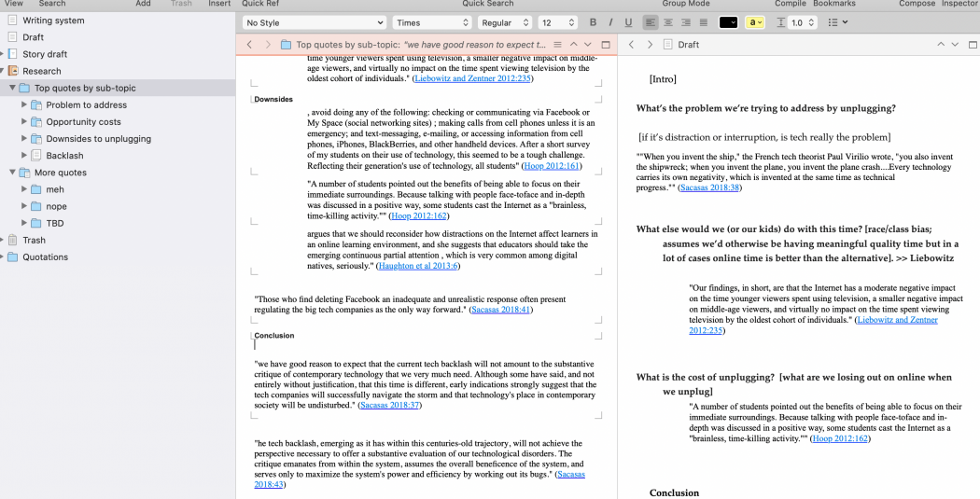
Task: Toggle bold formatting
Action: [x=593, y=22]
